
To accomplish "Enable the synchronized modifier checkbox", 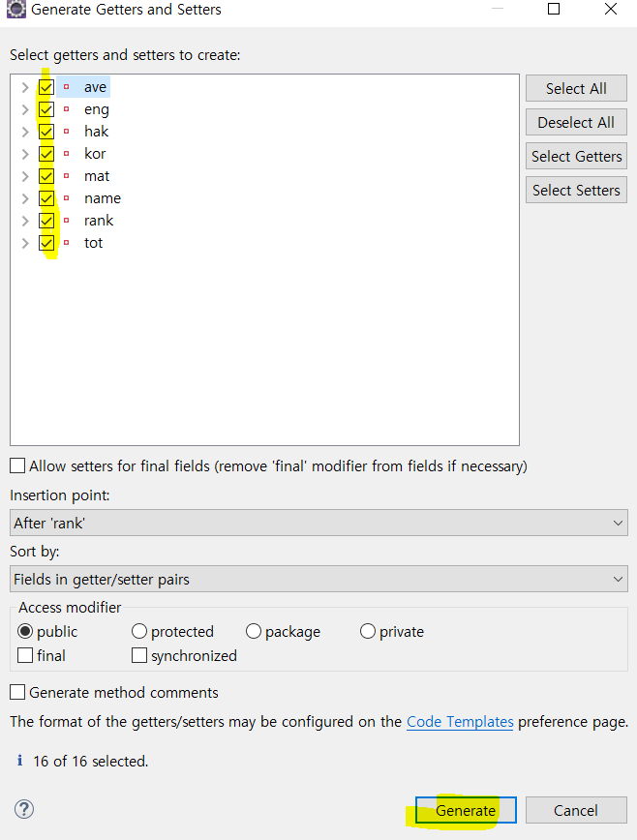I will click(139, 655).
